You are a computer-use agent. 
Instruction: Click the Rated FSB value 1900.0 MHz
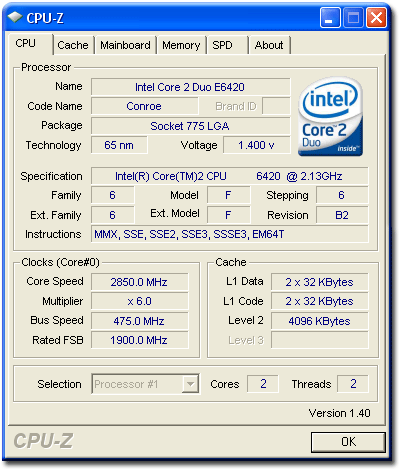click(x=140, y=340)
